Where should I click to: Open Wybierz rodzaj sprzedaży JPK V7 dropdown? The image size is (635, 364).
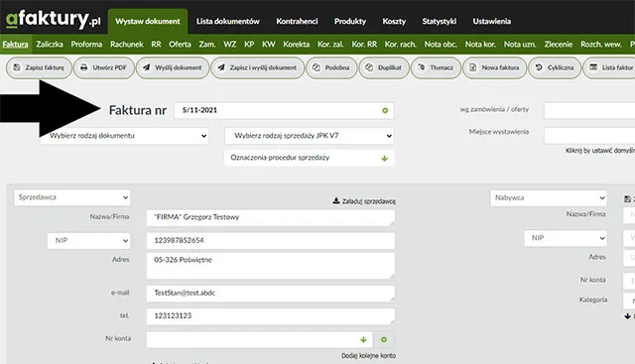point(310,136)
